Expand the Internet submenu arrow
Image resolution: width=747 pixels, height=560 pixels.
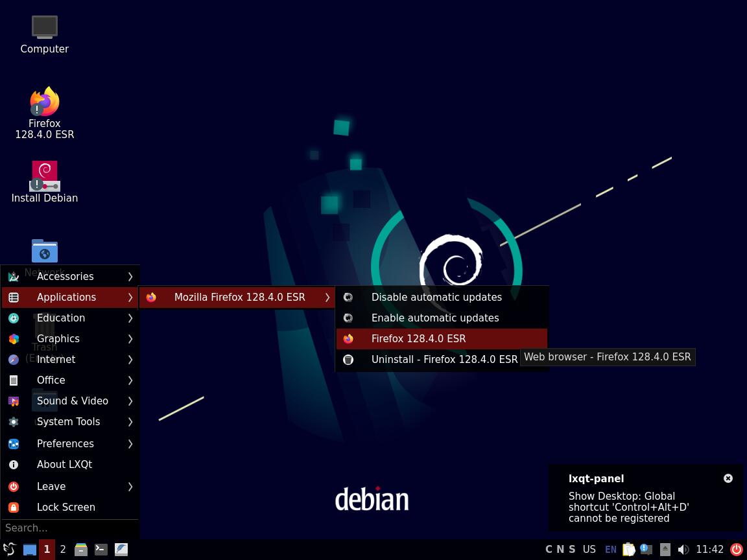click(130, 360)
